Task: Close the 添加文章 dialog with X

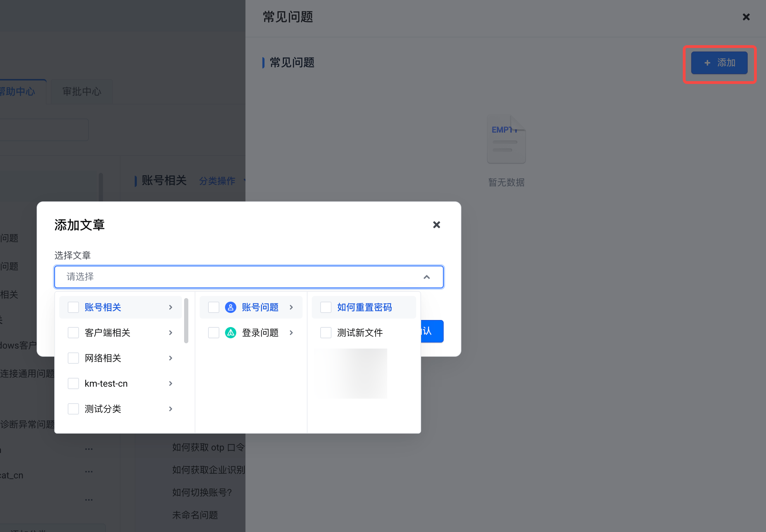Action: 437,225
